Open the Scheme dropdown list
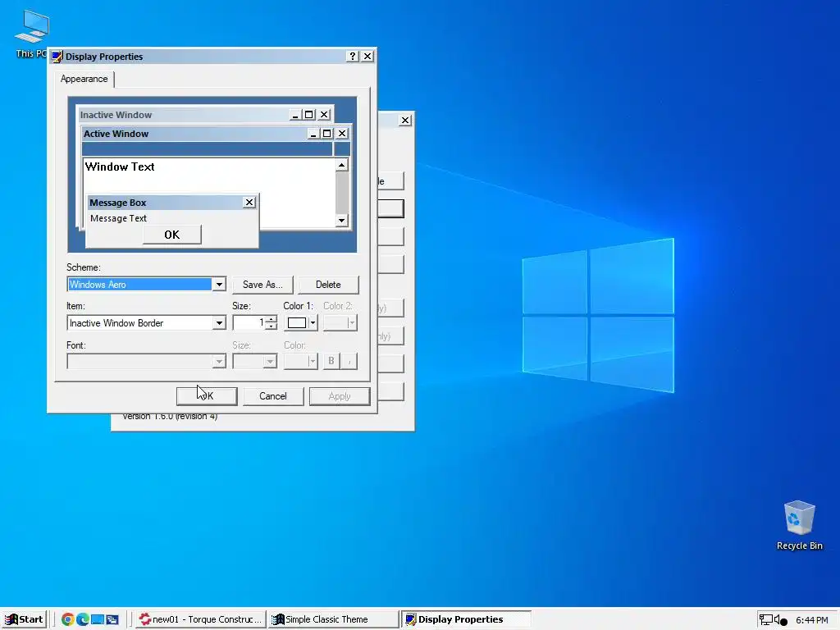Viewport: 840px width, 630px height. [218, 285]
